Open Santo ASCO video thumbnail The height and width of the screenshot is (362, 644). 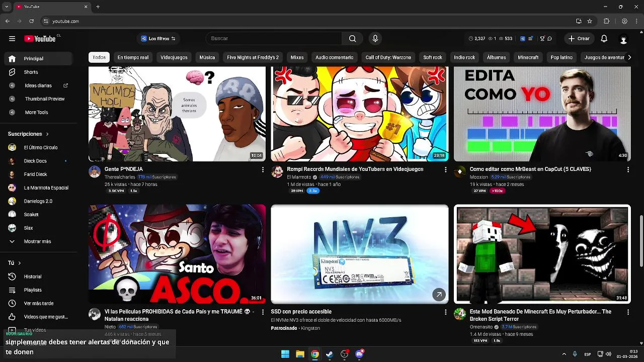177,254
